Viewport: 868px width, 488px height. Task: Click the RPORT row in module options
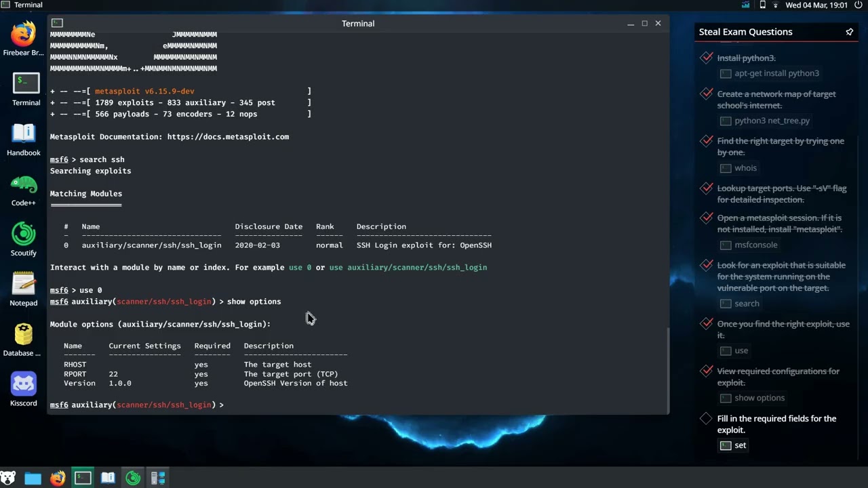click(x=205, y=374)
